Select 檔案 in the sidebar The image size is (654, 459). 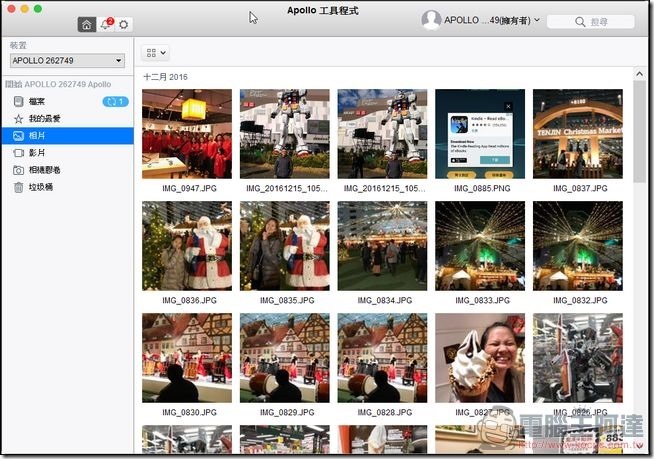(x=67, y=101)
